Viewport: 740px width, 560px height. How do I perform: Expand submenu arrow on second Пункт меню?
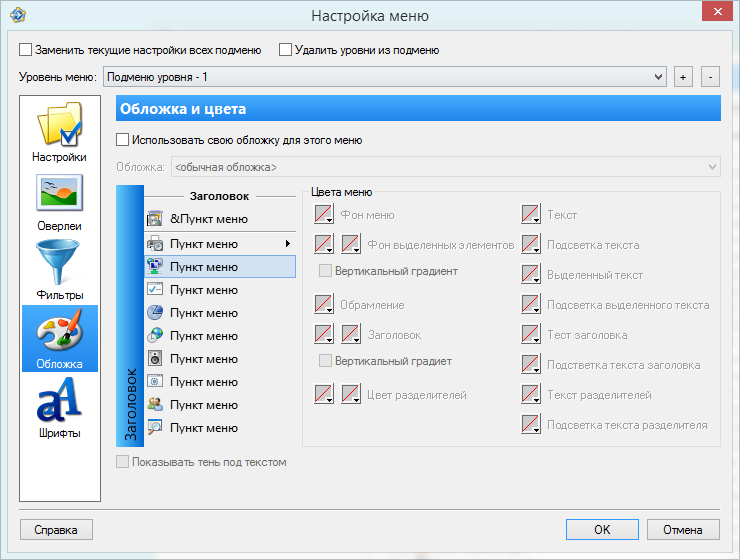(x=288, y=244)
